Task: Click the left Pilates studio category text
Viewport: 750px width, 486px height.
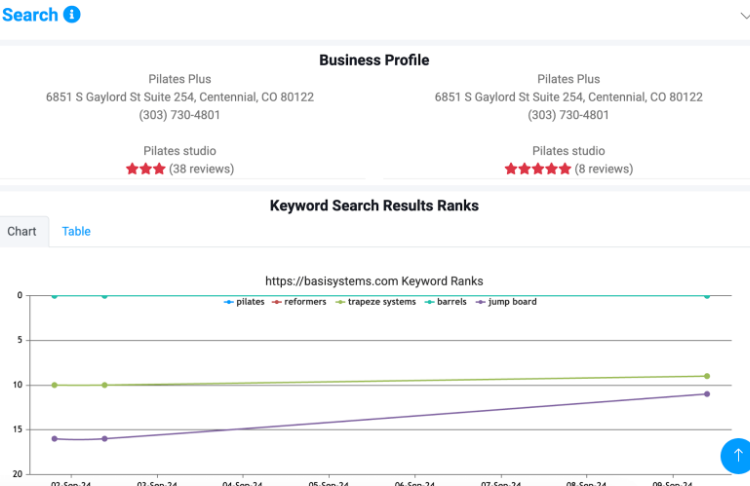Action: (x=180, y=151)
